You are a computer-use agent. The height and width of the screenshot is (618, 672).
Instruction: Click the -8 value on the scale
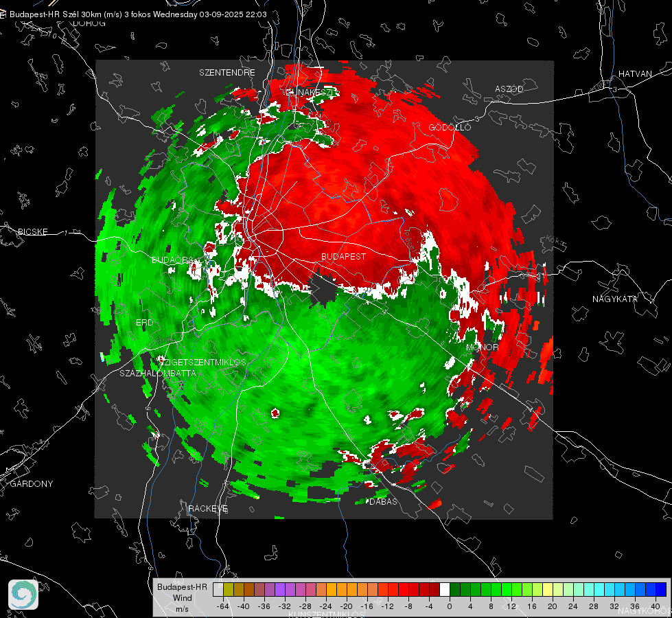click(x=408, y=606)
